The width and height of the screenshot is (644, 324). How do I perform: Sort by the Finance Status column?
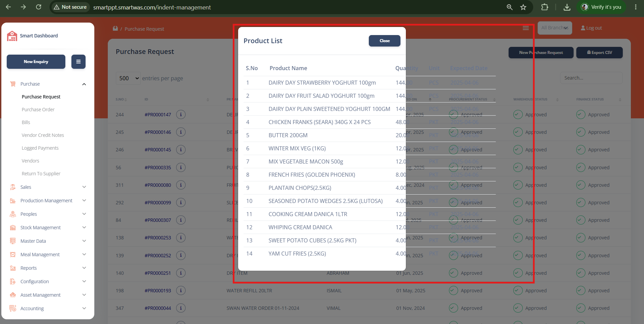click(x=599, y=99)
